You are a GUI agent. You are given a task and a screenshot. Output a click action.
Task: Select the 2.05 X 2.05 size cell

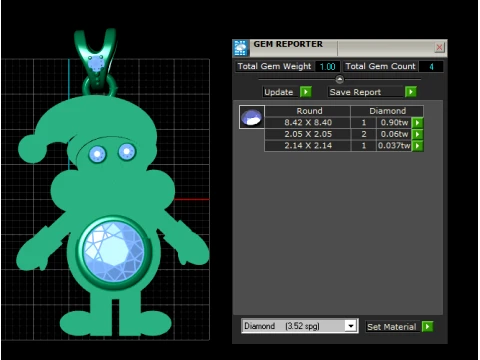coord(308,134)
